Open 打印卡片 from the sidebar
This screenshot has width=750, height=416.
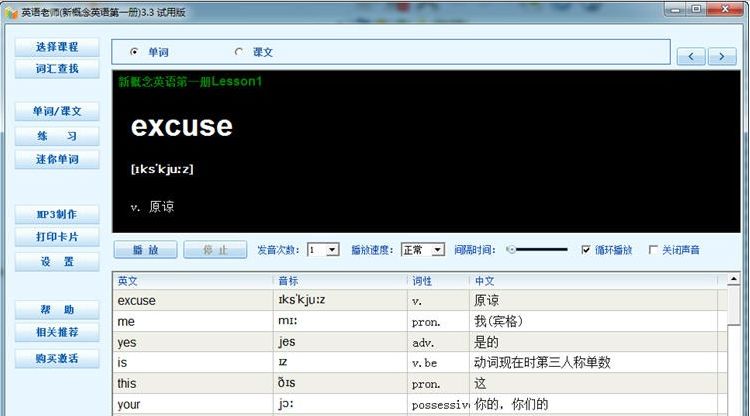[56, 237]
